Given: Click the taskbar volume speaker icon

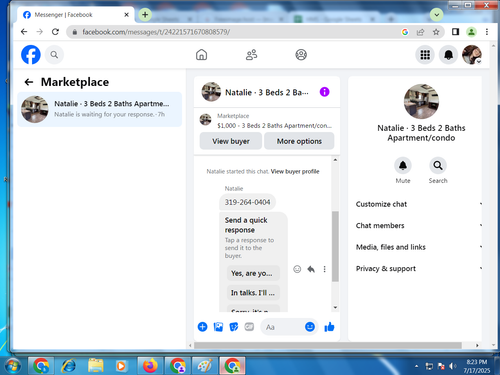Looking at the screenshot, I should [x=453, y=366].
